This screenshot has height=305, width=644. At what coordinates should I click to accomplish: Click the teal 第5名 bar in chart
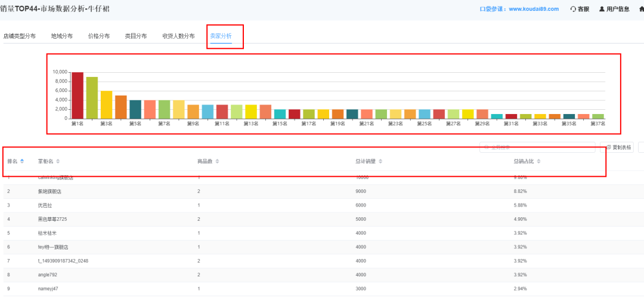135,109
